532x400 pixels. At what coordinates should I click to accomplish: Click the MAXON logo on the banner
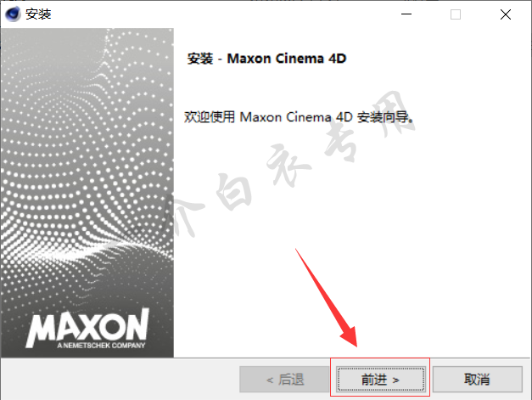[88, 325]
